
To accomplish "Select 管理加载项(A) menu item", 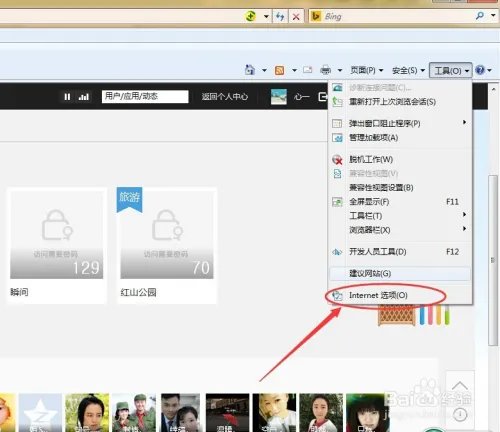I will pos(400,137).
